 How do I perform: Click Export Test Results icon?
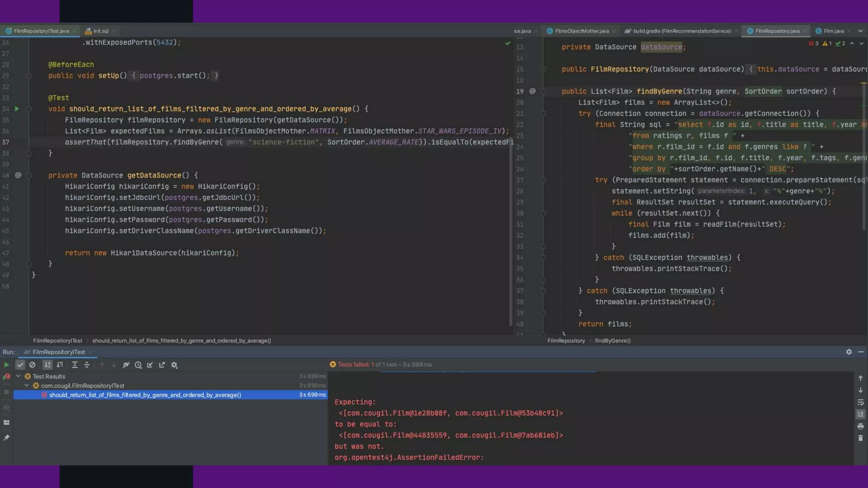point(162,365)
